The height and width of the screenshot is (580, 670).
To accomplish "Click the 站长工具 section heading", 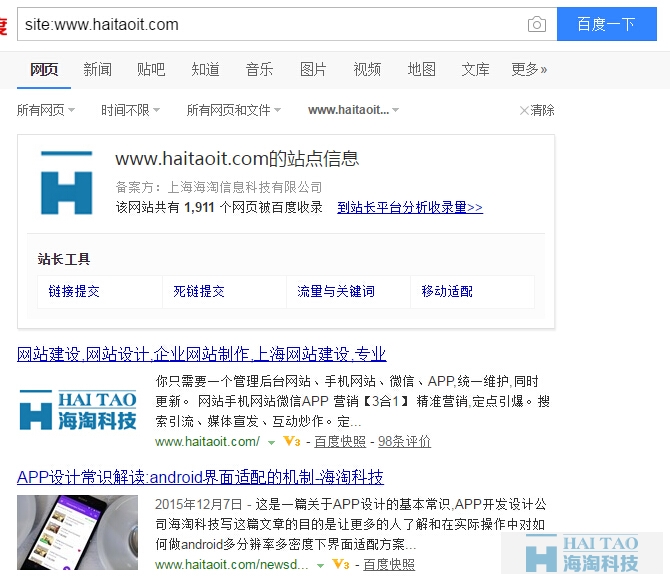I will click(64, 259).
